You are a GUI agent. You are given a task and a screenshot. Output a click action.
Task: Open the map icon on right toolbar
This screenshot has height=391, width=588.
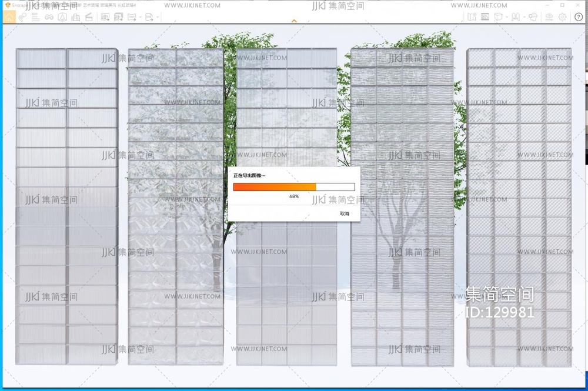pyautogui.click(x=472, y=17)
